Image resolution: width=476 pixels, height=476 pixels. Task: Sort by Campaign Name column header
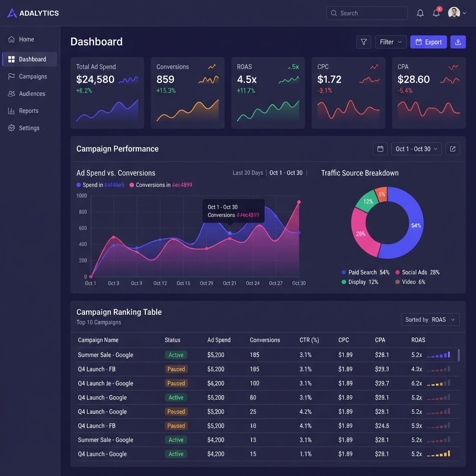[x=98, y=340]
